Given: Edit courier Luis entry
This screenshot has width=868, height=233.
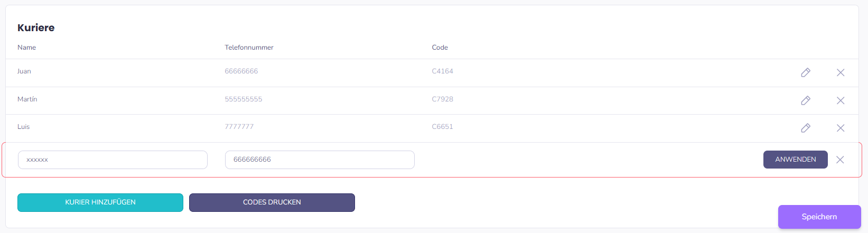Looking at the screenshot, I should [805, 128].
